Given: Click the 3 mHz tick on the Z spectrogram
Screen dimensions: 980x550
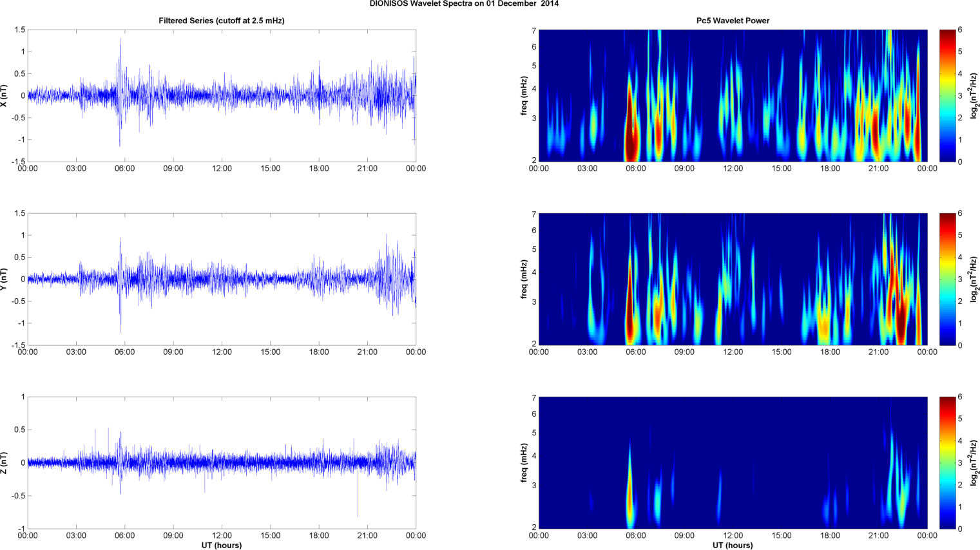Looking at the screenshot, I should [x=534, y=485].
